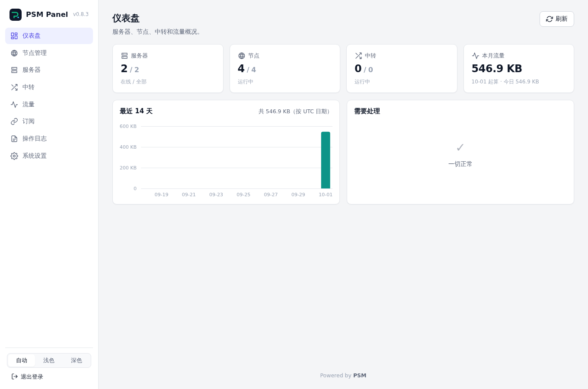Click 退出登录 to log out
The image size is (588, 389).
[27, 376]
